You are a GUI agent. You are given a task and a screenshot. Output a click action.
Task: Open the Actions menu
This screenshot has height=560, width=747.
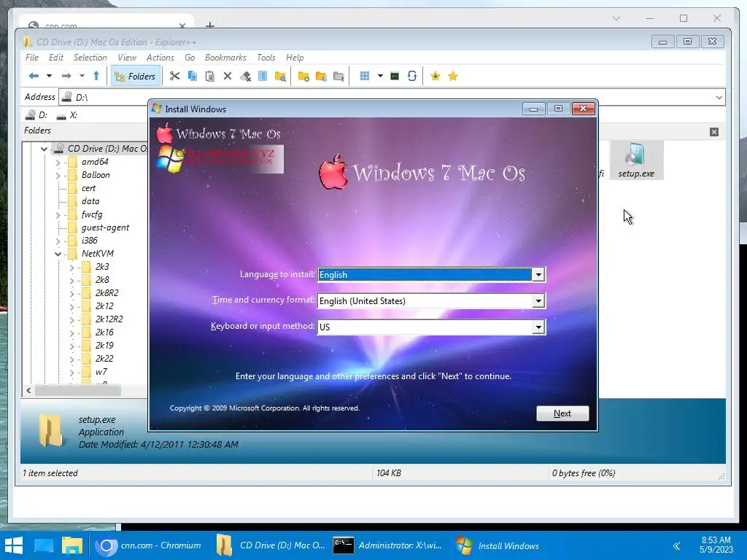160,58
